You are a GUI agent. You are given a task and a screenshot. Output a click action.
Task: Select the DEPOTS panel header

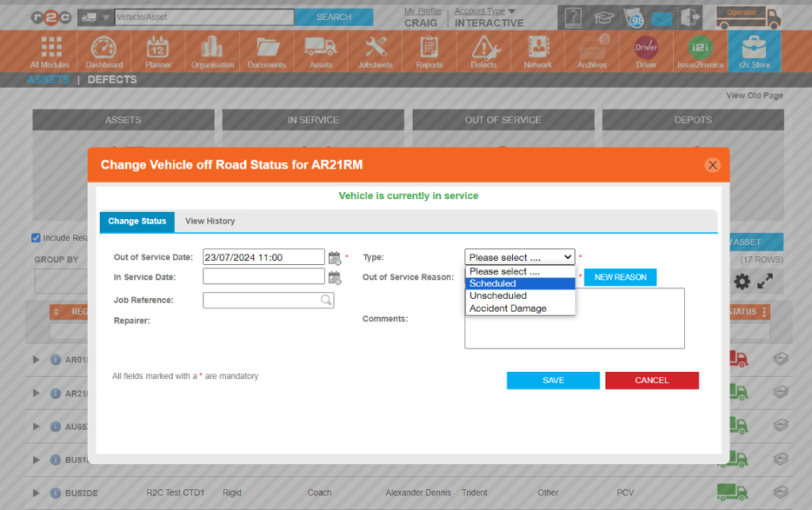point(693,120)
